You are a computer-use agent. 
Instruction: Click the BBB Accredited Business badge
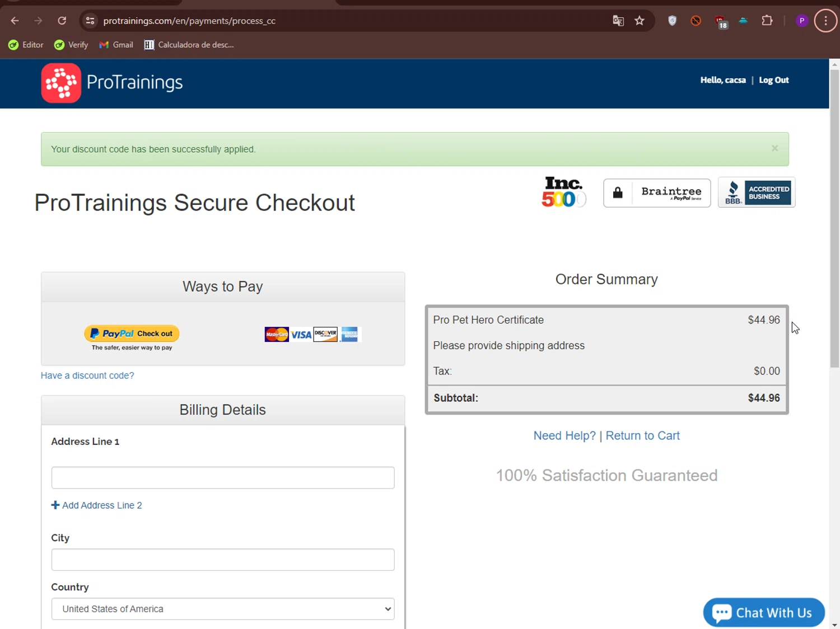[757, 193]
